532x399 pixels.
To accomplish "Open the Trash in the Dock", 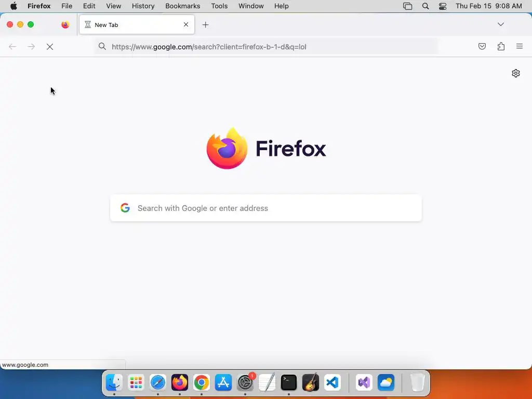I will [418, 382].
